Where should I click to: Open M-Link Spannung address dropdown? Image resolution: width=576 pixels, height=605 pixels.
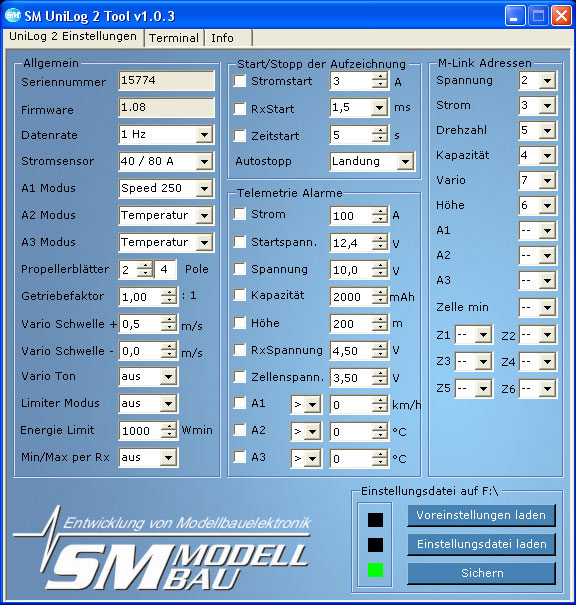547,81
